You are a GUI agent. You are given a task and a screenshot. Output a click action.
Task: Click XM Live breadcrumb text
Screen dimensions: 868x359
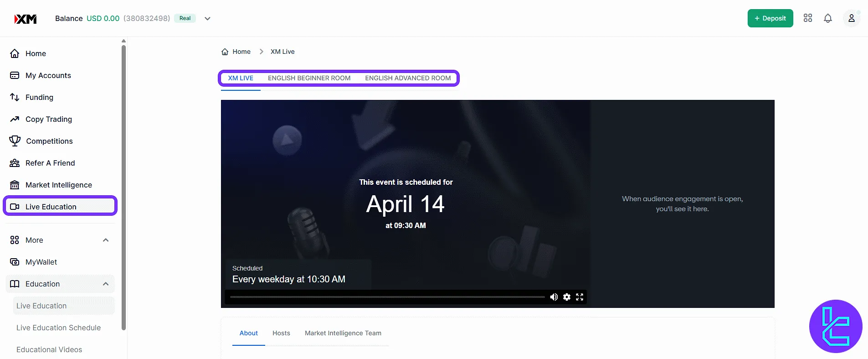point(282,52)
